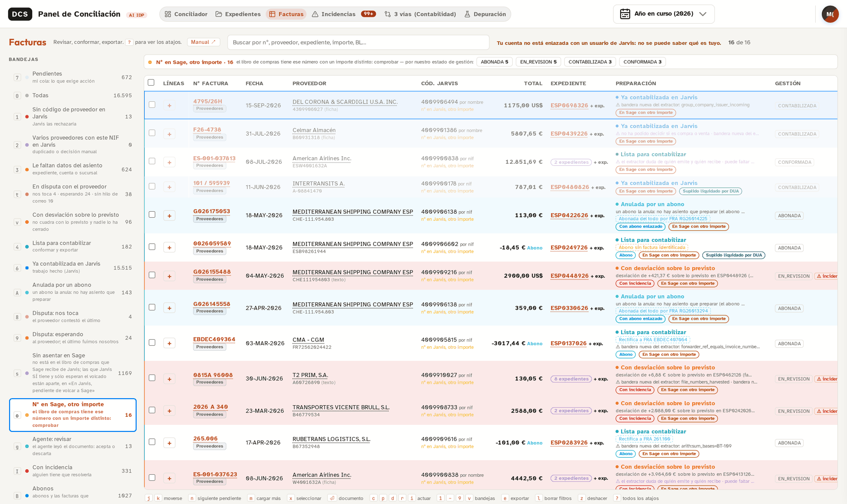The height and width of the screenshot is (504, 847).
Task: Filter by CONFORMADA 3 status chip
Action: [x=642, y=62]
